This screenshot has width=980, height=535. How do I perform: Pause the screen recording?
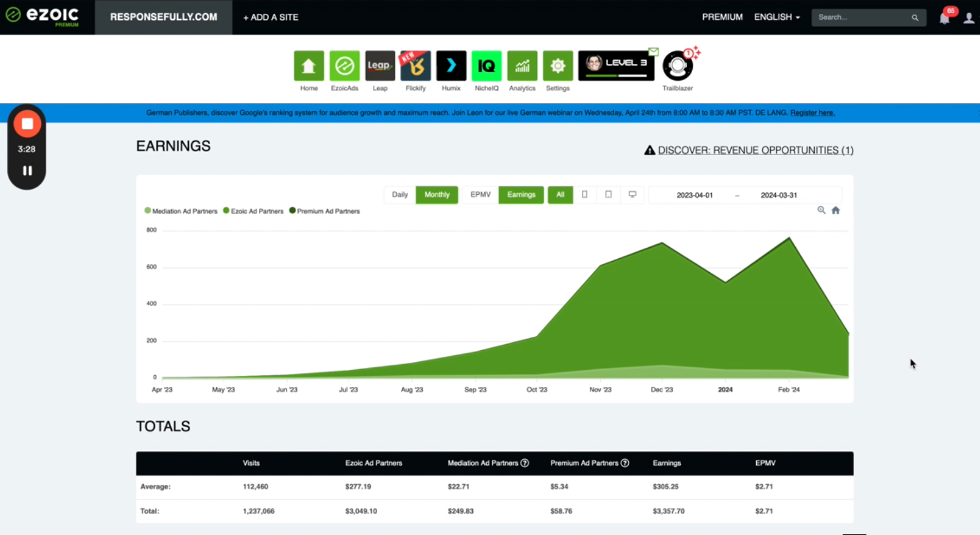click(27, 170)
